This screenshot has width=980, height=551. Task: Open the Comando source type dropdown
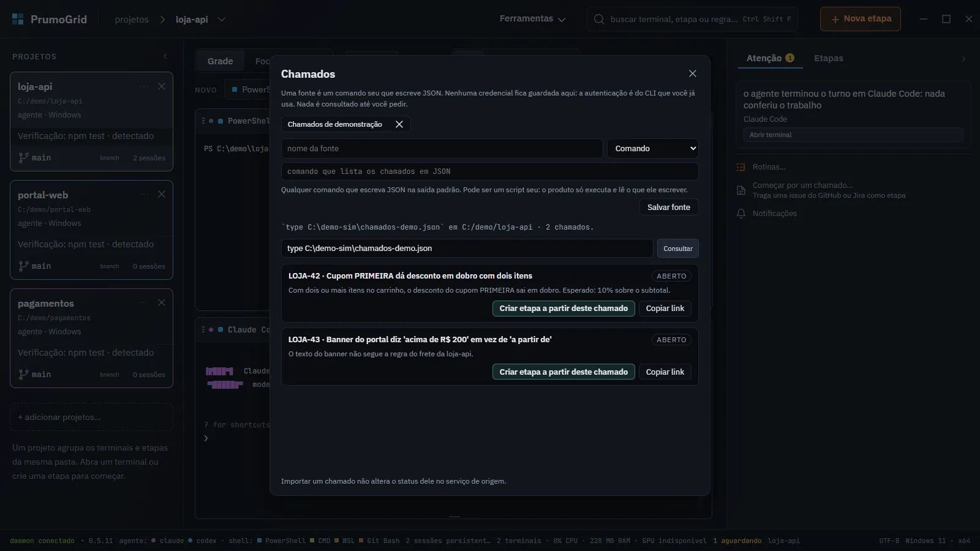click(x=653, y=149)
